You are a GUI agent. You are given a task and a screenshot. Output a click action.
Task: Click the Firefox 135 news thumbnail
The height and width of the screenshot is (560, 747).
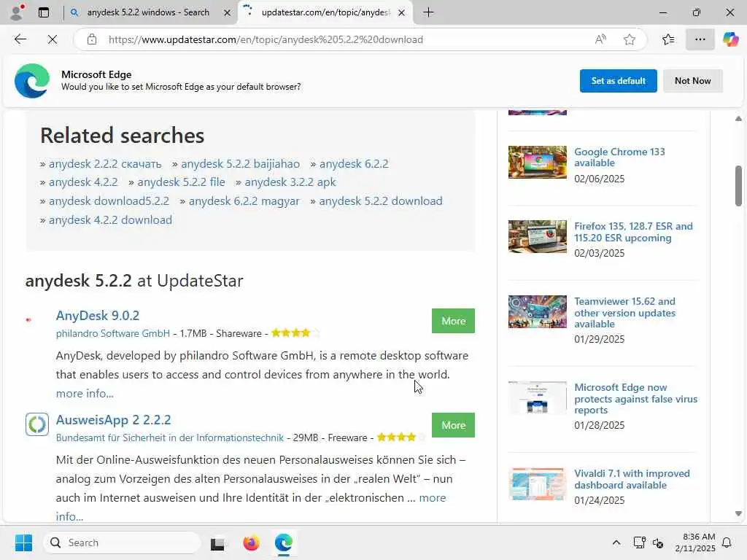pyautogui.click(x=538, y=236)
